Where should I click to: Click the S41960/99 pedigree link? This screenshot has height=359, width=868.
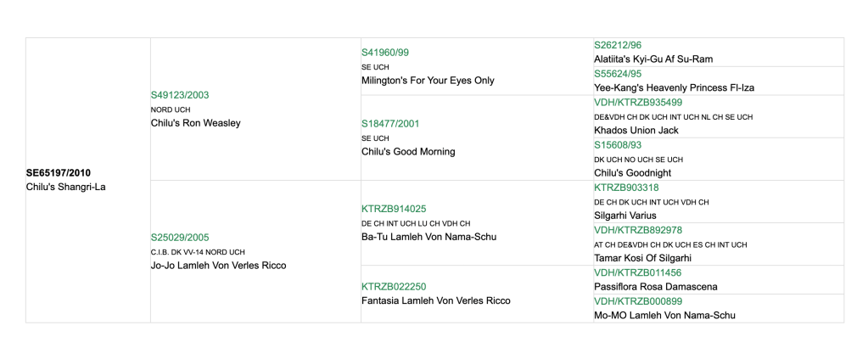point(385,53)
